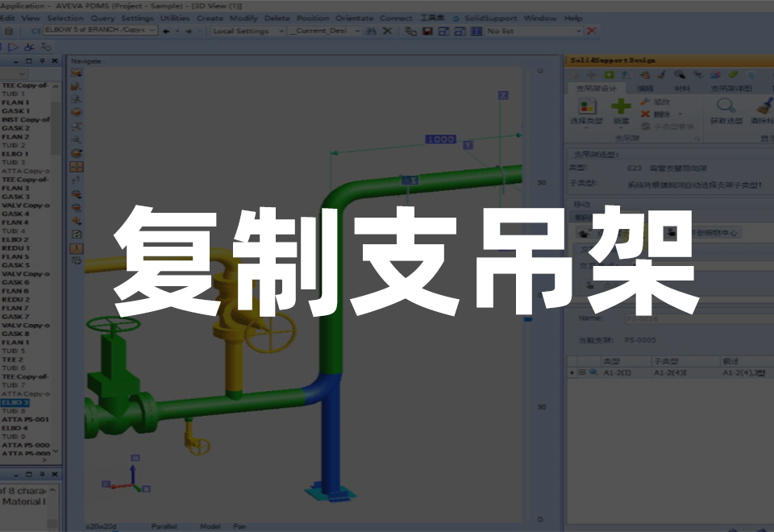Select TUBI 4 in the explorer tree
This screenshot has width=774, height=532.
pos(14,231)
